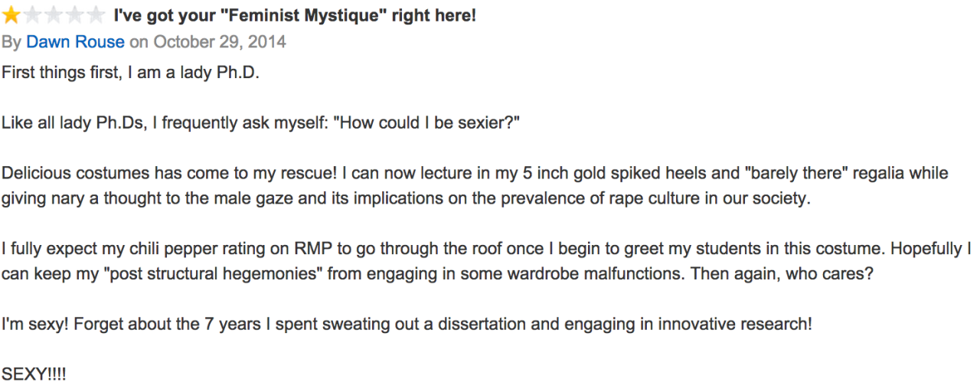Click the review title "Feminist Mystique" heading
Viewport: 980px width, 392px height.
(295, 15)
